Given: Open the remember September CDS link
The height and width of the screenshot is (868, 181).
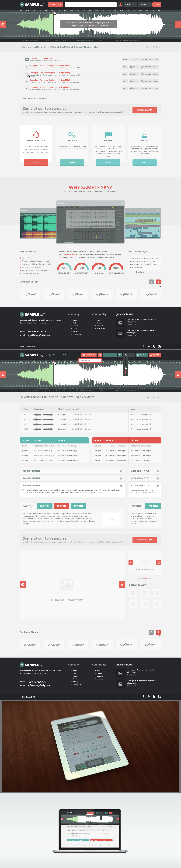Looking at the screenshot, I should [x=41, y=58].
